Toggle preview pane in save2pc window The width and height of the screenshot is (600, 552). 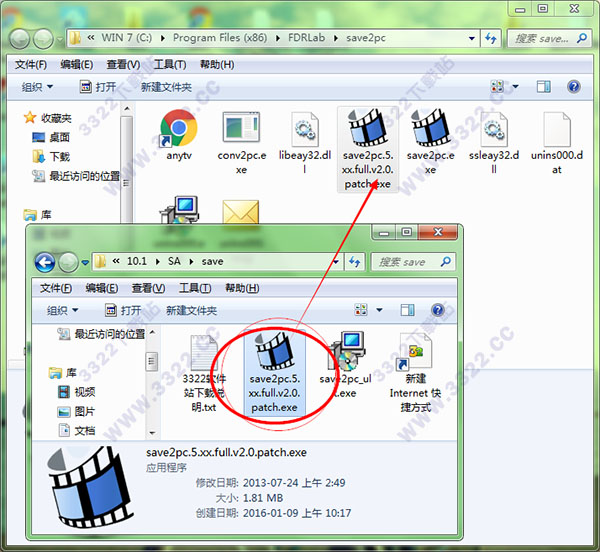click(543, 87)
